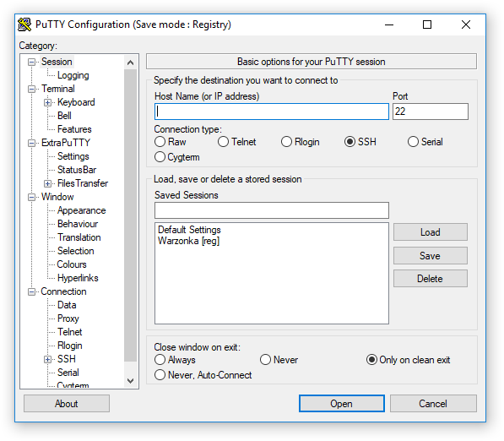Click the Load button
The width and height of the screenshot is (504, 441).
pyautogui.click(x=431, y=232)
